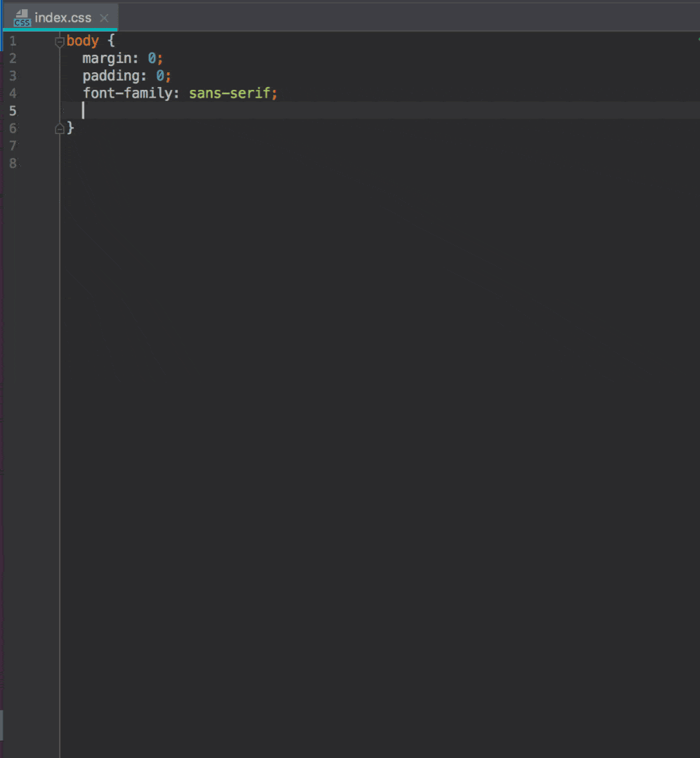Screen dimensions: 700x758
Task: Close the index.css editor tab
Action: 104,17
